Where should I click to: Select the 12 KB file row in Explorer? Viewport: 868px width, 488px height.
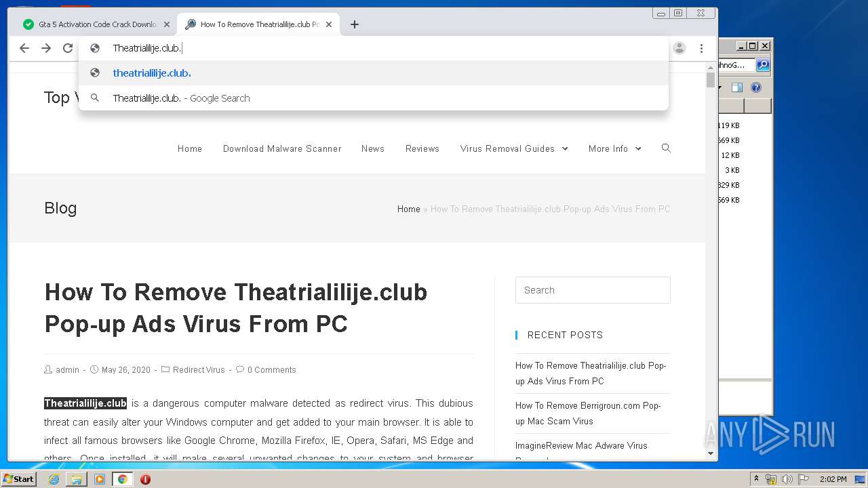coord(745,155)
